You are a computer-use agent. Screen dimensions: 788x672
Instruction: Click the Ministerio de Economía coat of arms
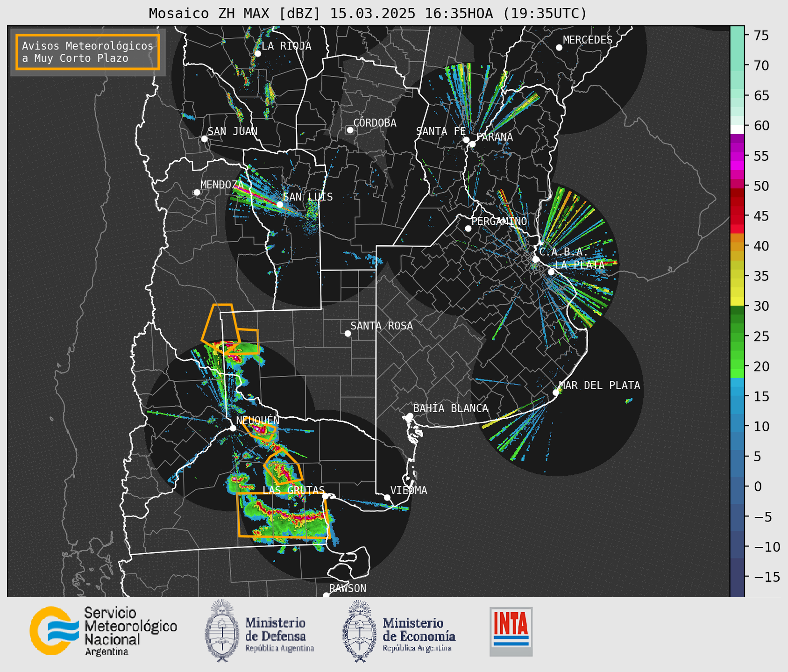click(360, 631)
